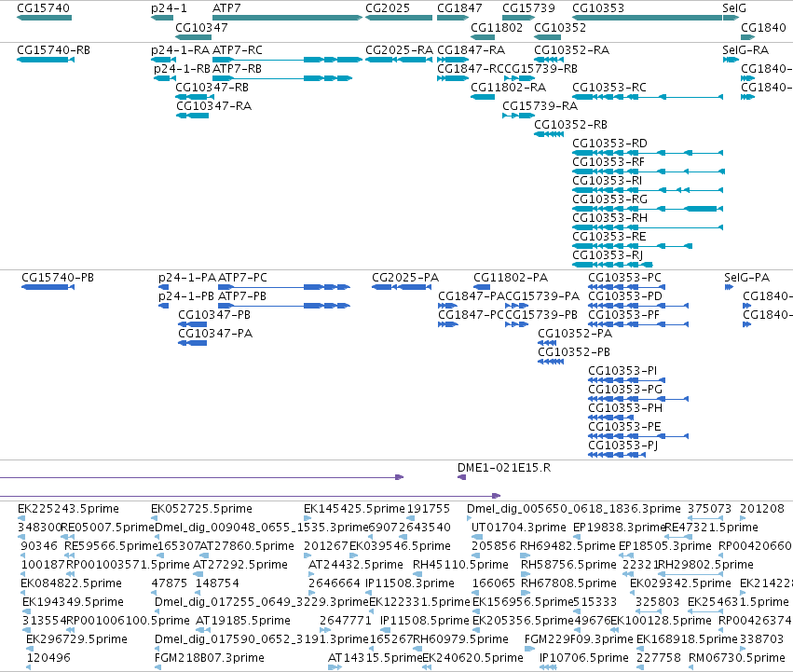793x672 pixels.
Task: Select the CG15740 gene feature
Action: (x=44, y=18)
